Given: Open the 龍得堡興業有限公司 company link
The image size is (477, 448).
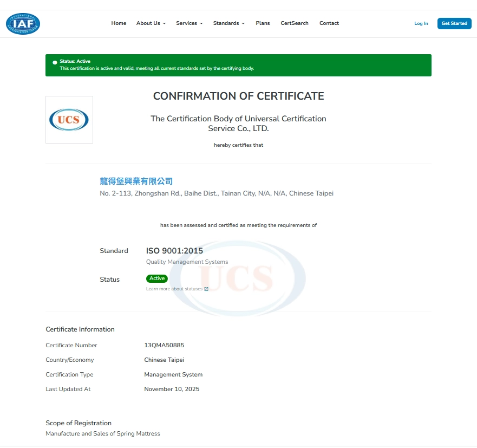Looking at the screenshot, I should point(136,181).
